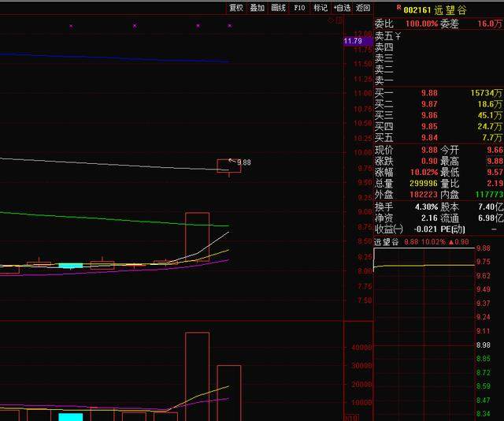Select the 买一 bid row at 9.88

click(x=438, y=93)
